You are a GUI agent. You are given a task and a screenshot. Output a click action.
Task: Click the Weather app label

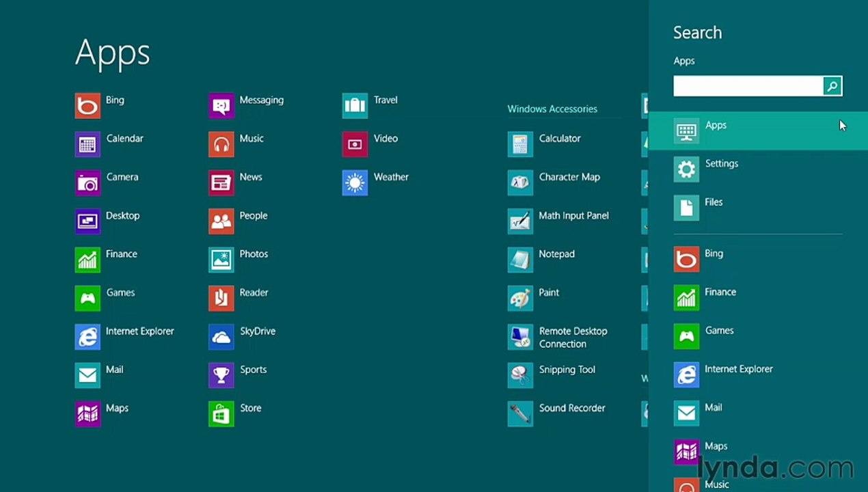pyautogui.click(x=391, y=176)
